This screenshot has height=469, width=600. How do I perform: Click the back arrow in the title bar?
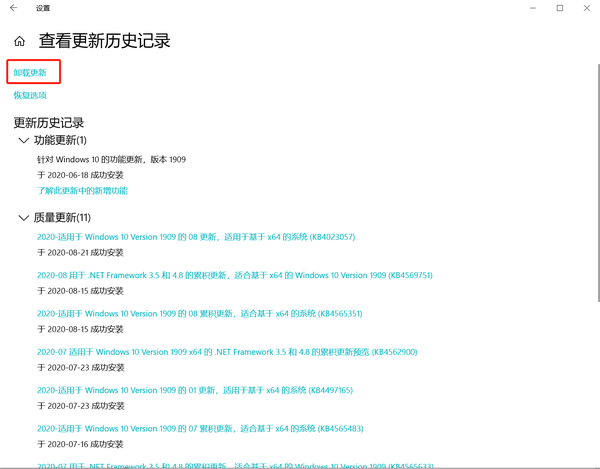(13, 8)
